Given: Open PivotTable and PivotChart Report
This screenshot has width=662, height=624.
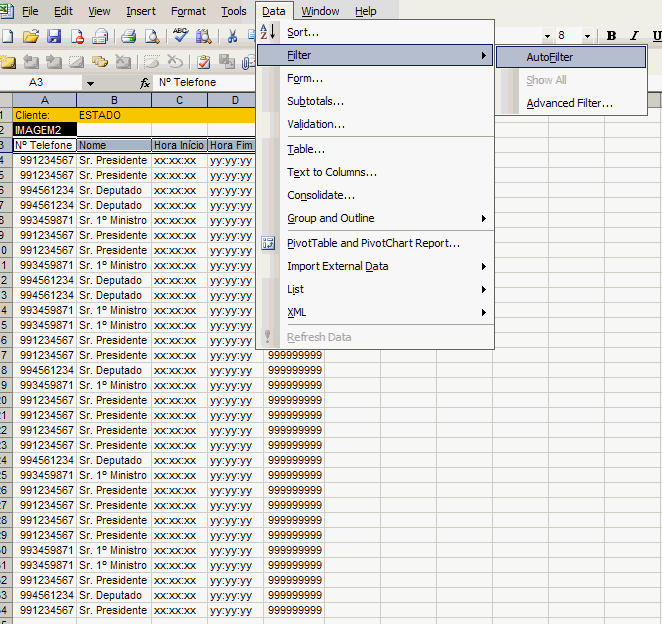Looking at the screenshot, I should 373,243.
